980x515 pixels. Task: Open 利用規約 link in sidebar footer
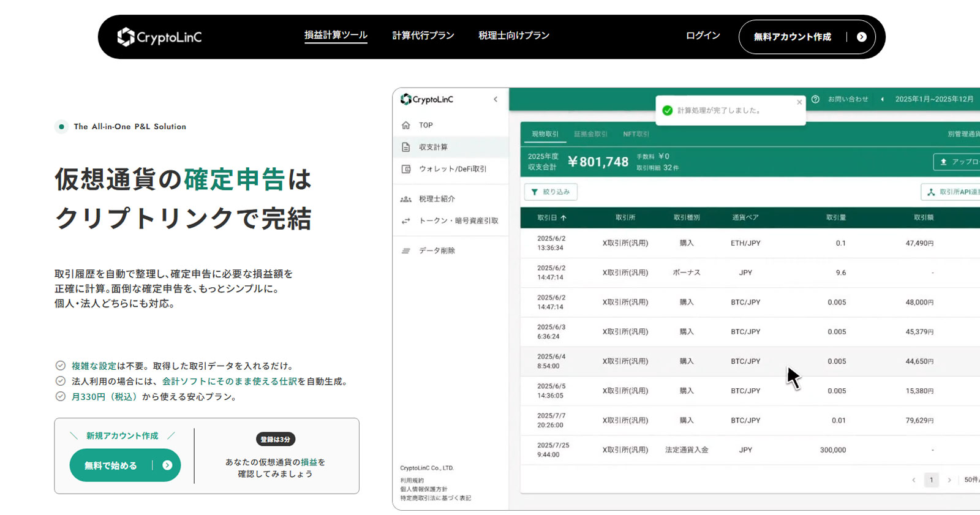[412, 481]
